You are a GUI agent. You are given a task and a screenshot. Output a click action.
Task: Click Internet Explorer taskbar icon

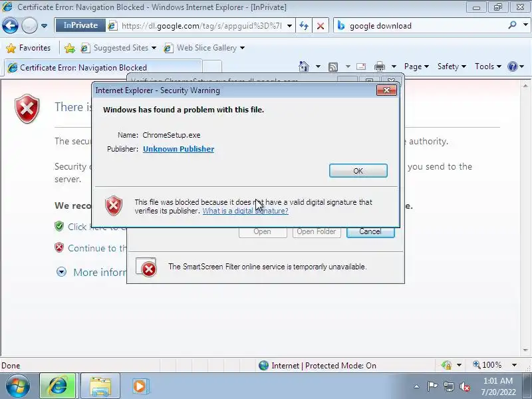(58, 386)
